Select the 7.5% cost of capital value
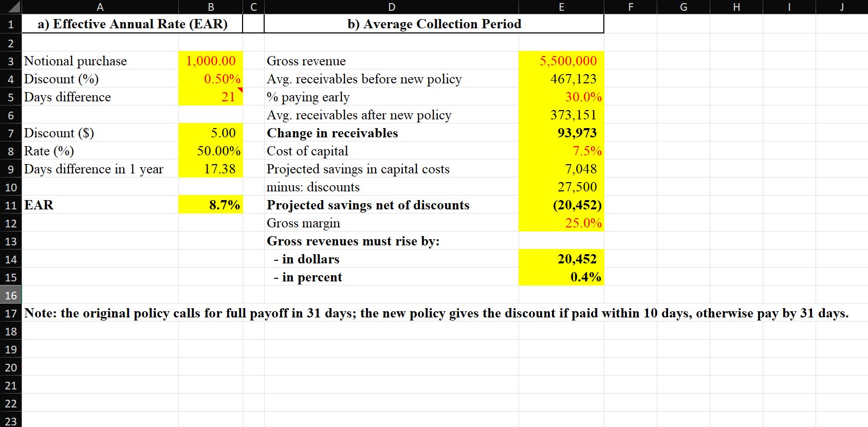 (561, 151)
